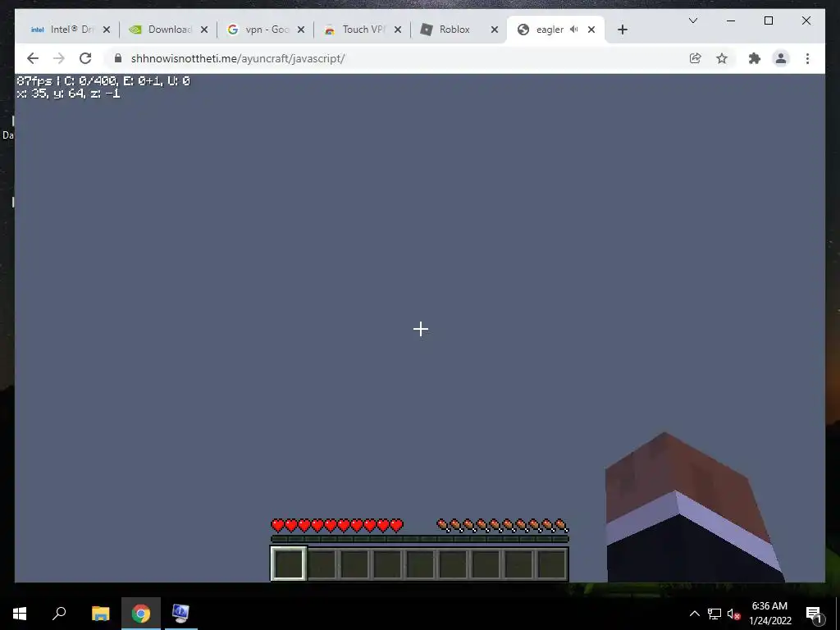840x630 pixels.
Task: Close the vpn - Google tab
Action: (301, 30)
